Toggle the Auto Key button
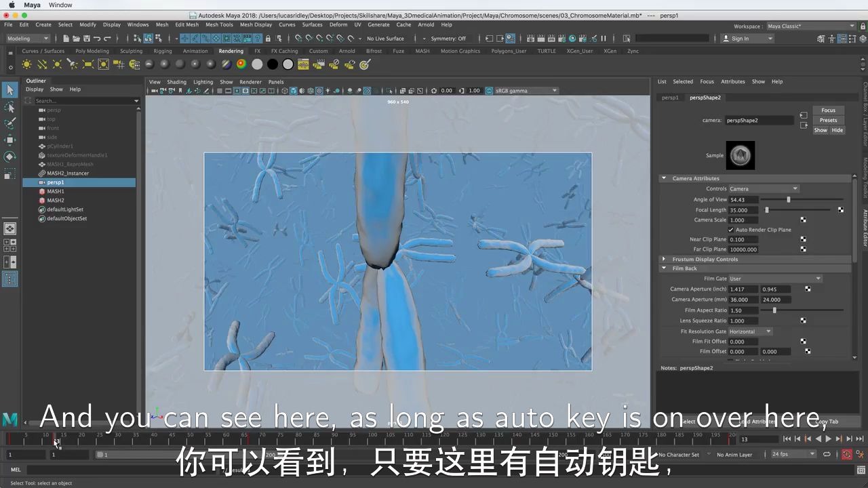868x488 pixels. click(846, 455)
